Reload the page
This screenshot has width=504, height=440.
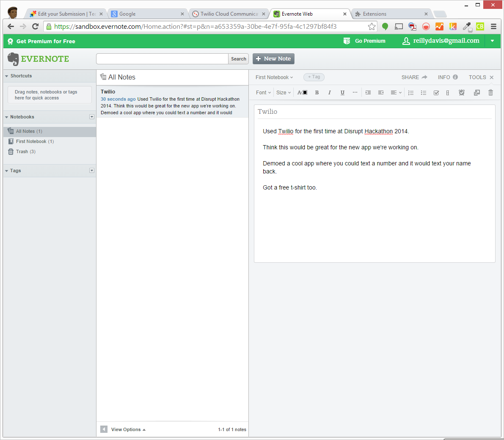pyautogui.click(x=36, y=26)
